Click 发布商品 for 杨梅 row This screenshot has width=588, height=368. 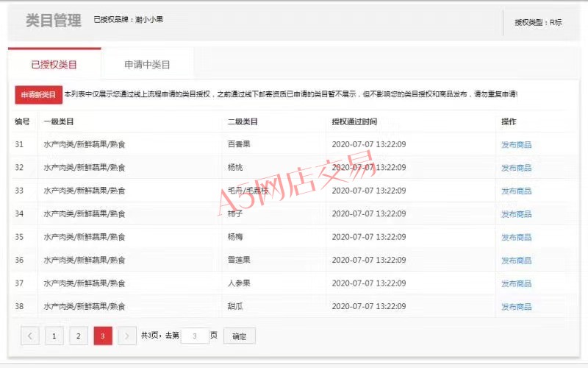point(516,237)
